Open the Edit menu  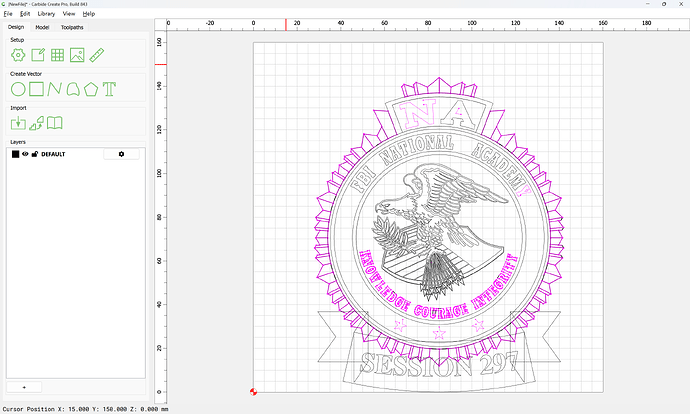25,14
